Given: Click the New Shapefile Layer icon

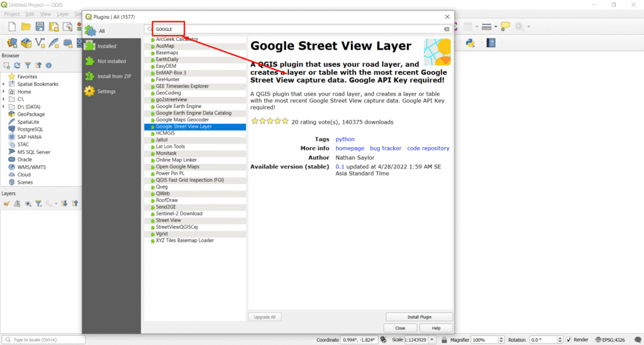Looking at the screenshot, I should [40, 43].
